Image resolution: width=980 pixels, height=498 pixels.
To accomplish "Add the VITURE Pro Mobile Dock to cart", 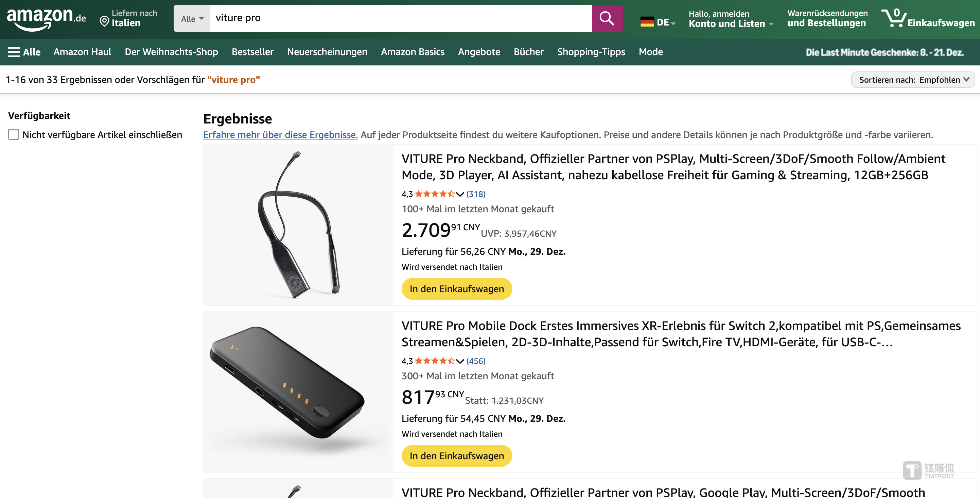I will [456, 456].
